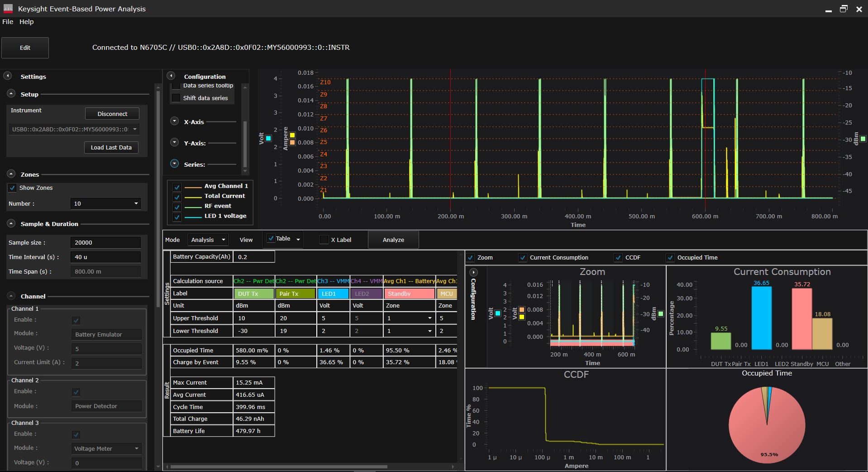Collapse the Configuration panel arrow icon
868x472 pixels.
point(171,76)
